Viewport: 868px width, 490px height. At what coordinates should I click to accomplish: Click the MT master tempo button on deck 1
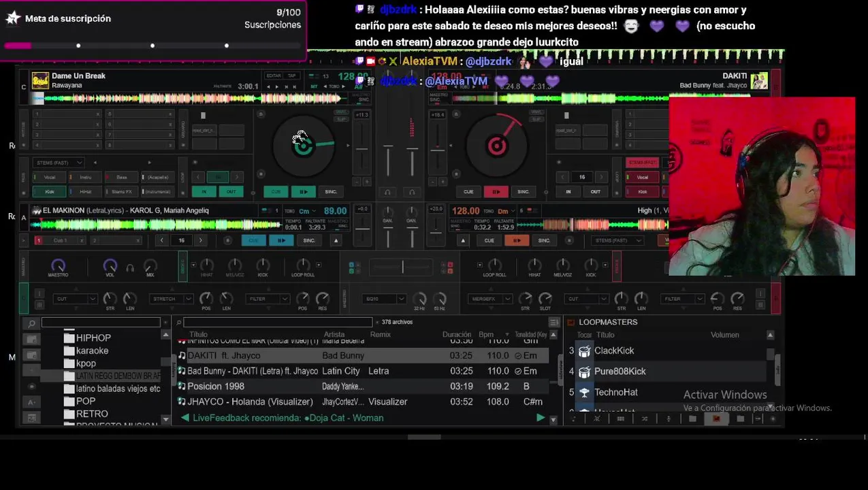coord(315,86)
